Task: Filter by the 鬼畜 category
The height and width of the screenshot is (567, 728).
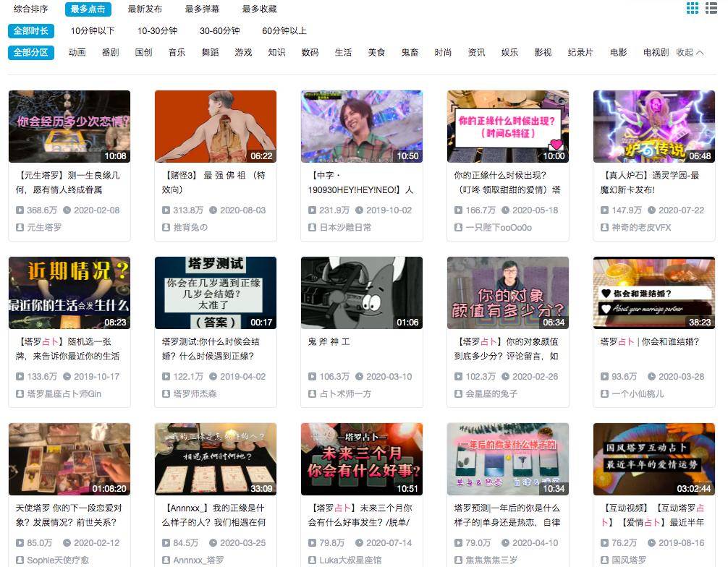Action: click(410, 53)
